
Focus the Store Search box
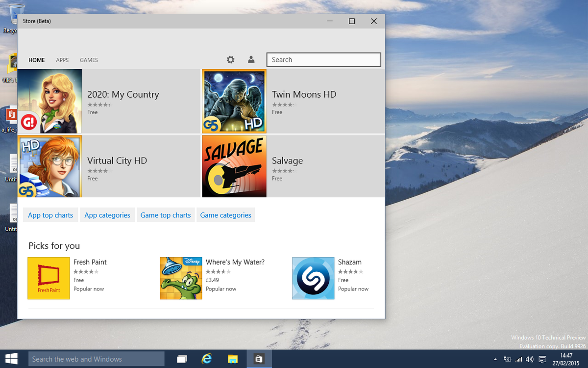[324, 60]
